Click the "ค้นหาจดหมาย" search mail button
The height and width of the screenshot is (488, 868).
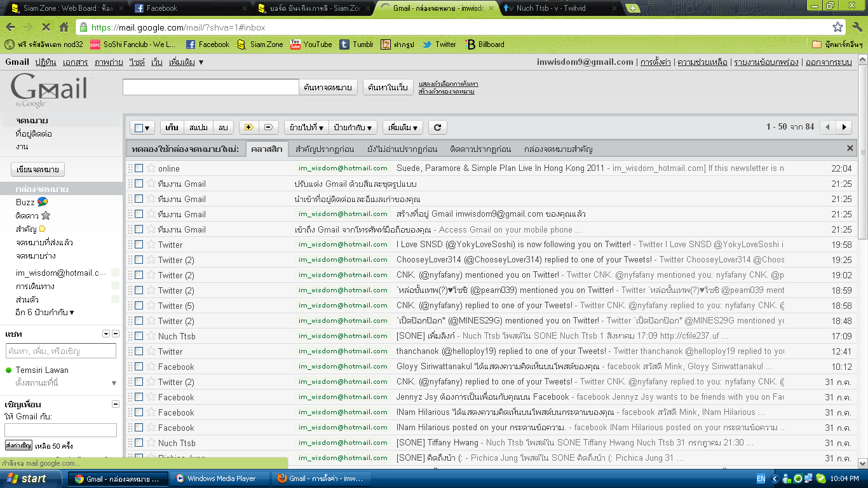(329, 87)
